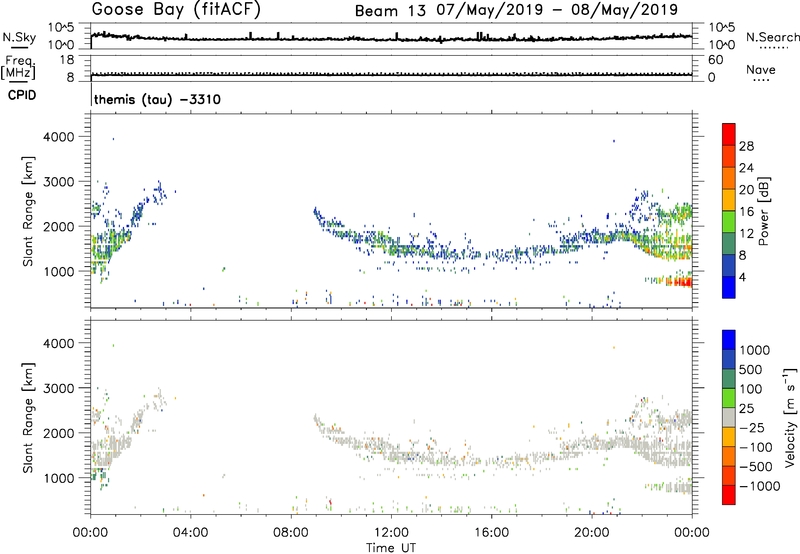The width and height of the screenshot is (800, 554).
Task: Click the '18' tick on frequency axis
Action: [67, 60]
